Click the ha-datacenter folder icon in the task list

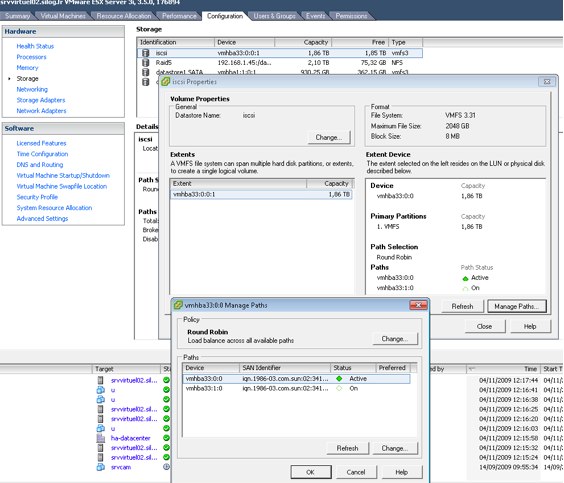coord(100,438)
